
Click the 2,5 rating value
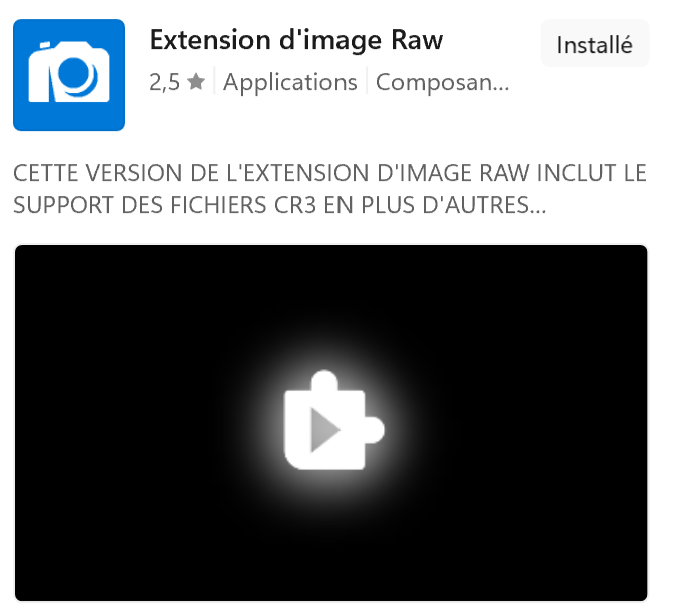coord(164,82)
